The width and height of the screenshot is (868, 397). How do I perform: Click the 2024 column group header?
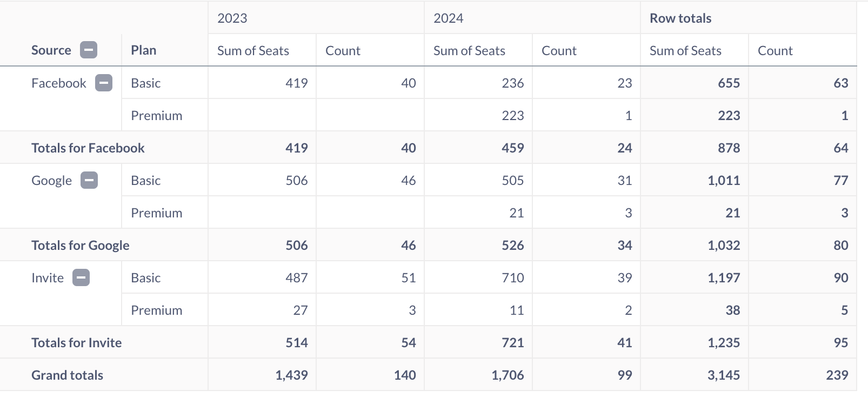pos(449,18)
